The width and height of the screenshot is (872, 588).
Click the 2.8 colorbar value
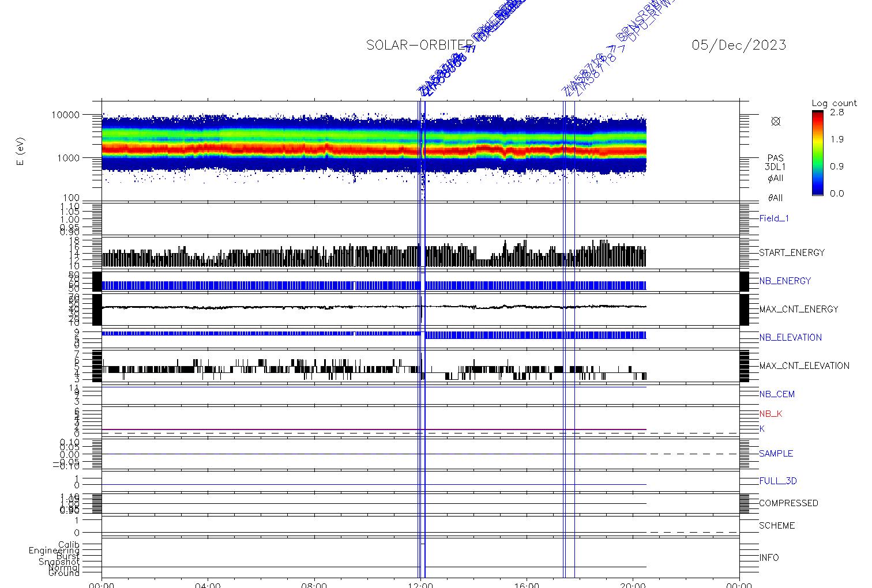pyautogui.click(x=837, y=112)
